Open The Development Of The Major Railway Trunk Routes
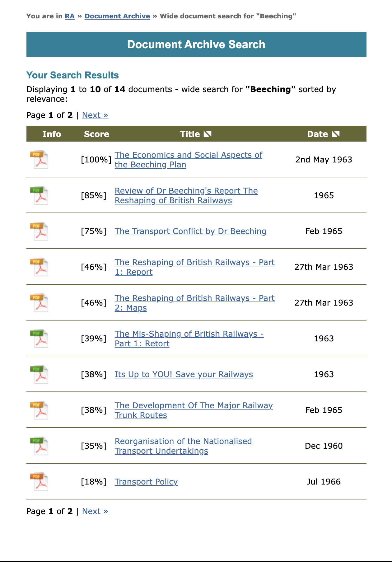The image size is (392, 562). tap(194, 410)
